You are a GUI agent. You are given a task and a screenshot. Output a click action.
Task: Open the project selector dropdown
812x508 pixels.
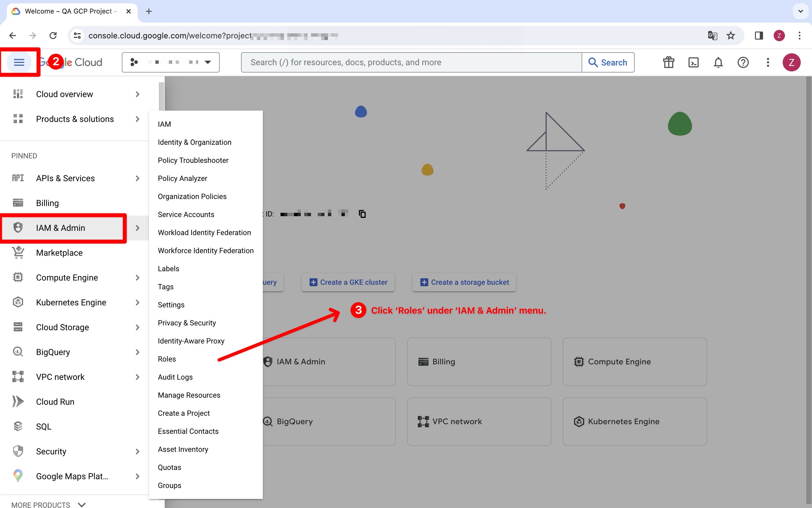click(171, 62)
